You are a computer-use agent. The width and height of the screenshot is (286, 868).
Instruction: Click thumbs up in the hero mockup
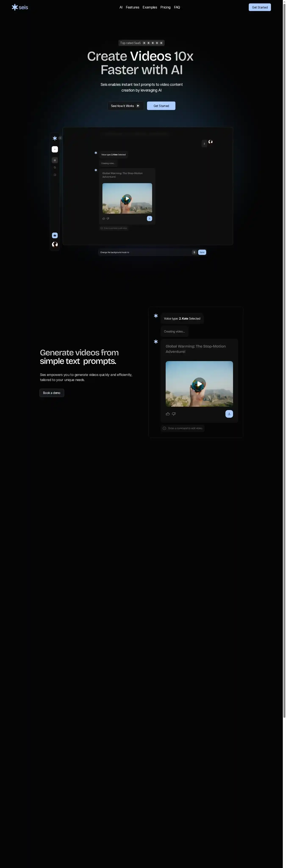[x=104, y=218]
